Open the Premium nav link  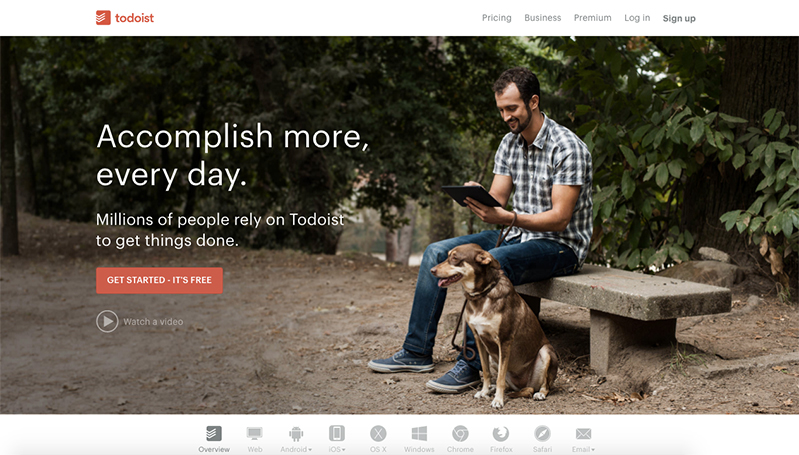593,18
